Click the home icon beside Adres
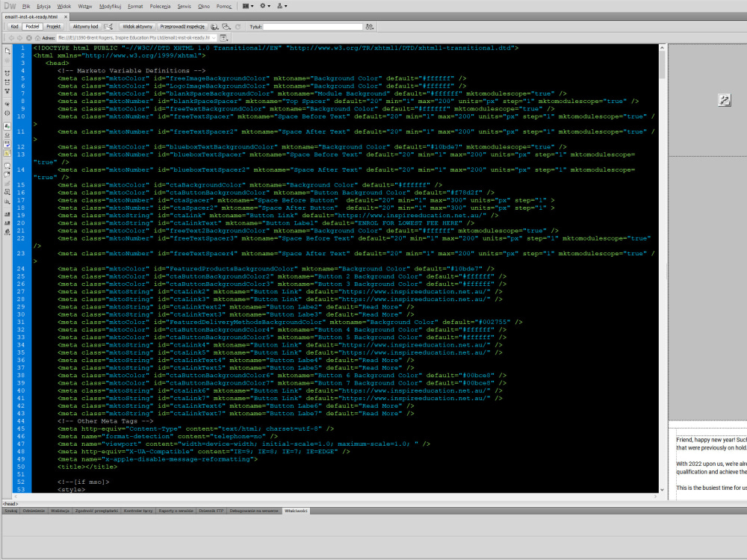This screenshot has width=747, height=560. pyautogui.click(x=37, y=37)
